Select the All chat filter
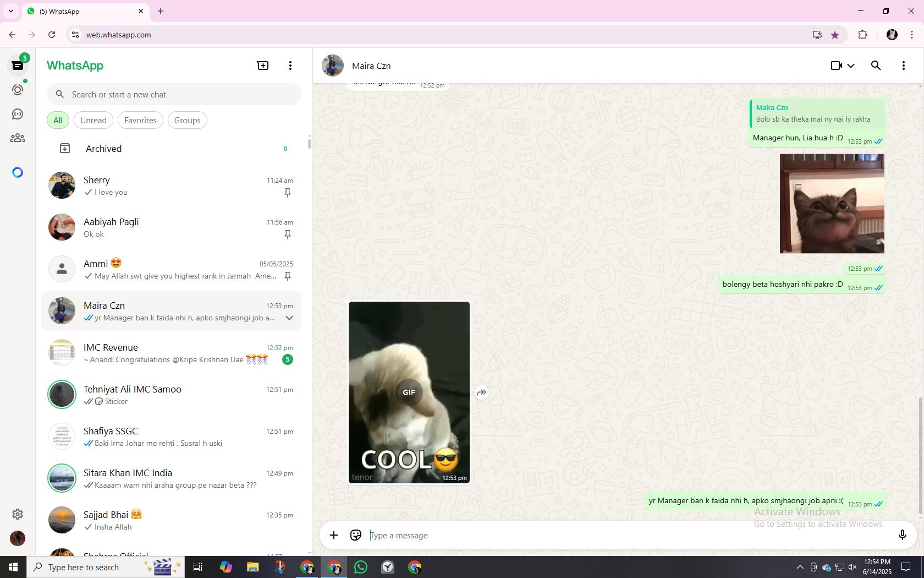This screenshot has width=924, height=578. [x=58, y=120]
